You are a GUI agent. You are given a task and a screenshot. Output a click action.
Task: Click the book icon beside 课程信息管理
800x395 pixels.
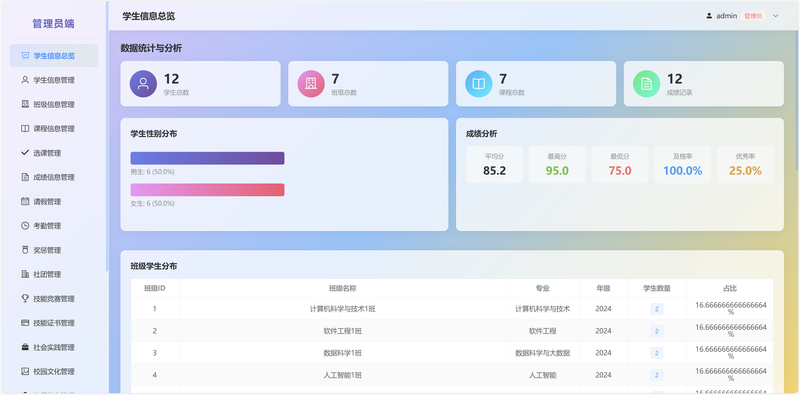tap(25, 129)
